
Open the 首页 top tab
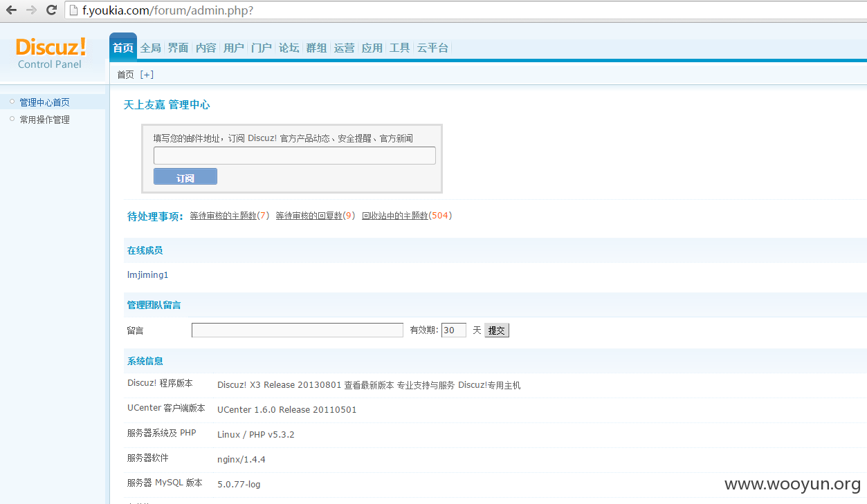[123, 48]
